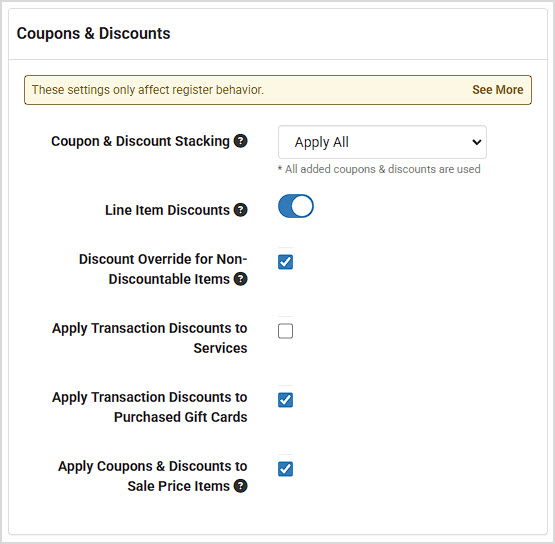Image resolution: width=555 pixels, height=544 pixels.
Task: Disable Apply Coupons & Discounts to Sale Price Items
Action: (285, 469)
